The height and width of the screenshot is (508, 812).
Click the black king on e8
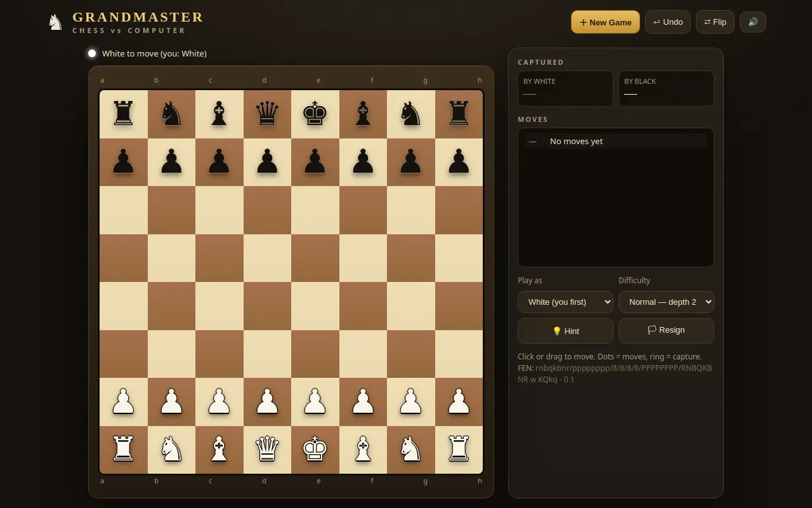(x=315, y=114)
